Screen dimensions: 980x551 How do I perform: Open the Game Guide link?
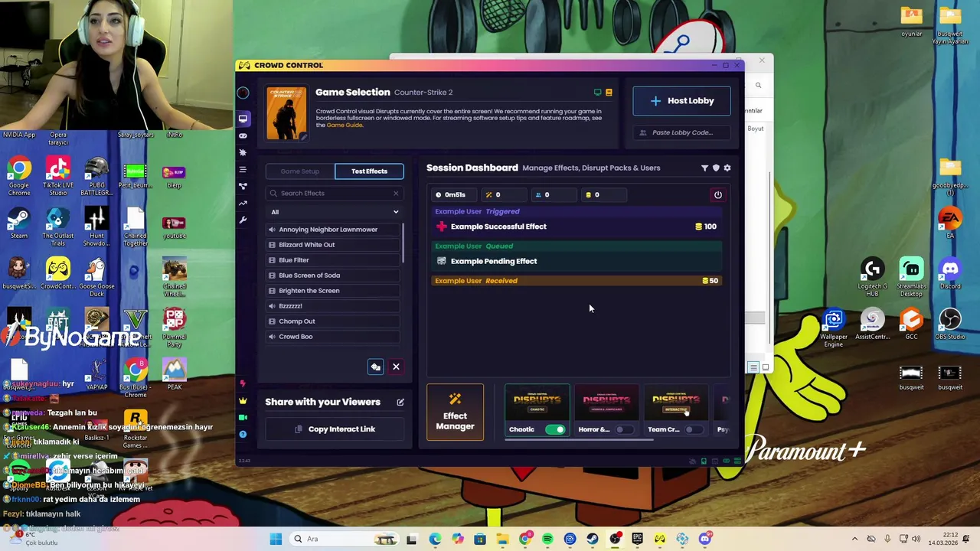tap(345, 126)
